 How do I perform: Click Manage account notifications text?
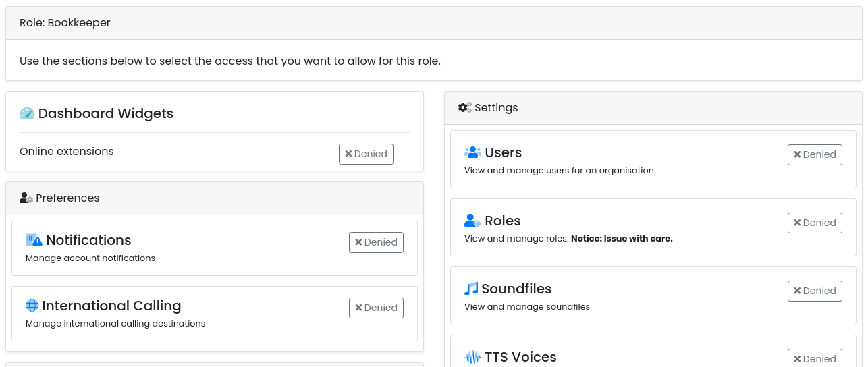90,258
